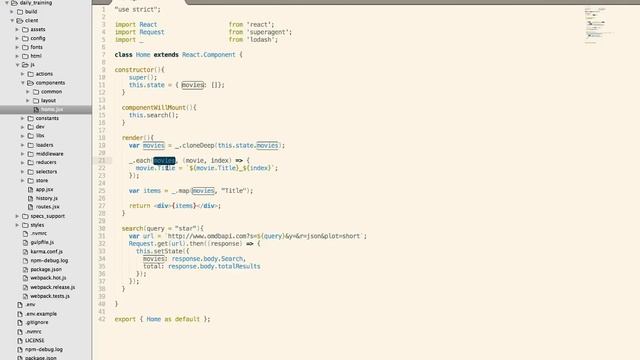The width and height of the screenshot is (640, 360).
Task: Click response.body.Search on line 34
Action: click(x=207, y=259)
